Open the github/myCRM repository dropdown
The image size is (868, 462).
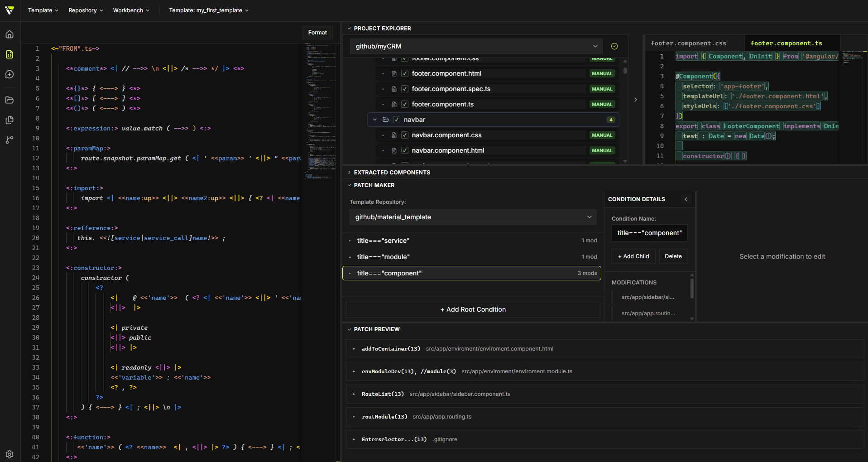coord(476,46)
